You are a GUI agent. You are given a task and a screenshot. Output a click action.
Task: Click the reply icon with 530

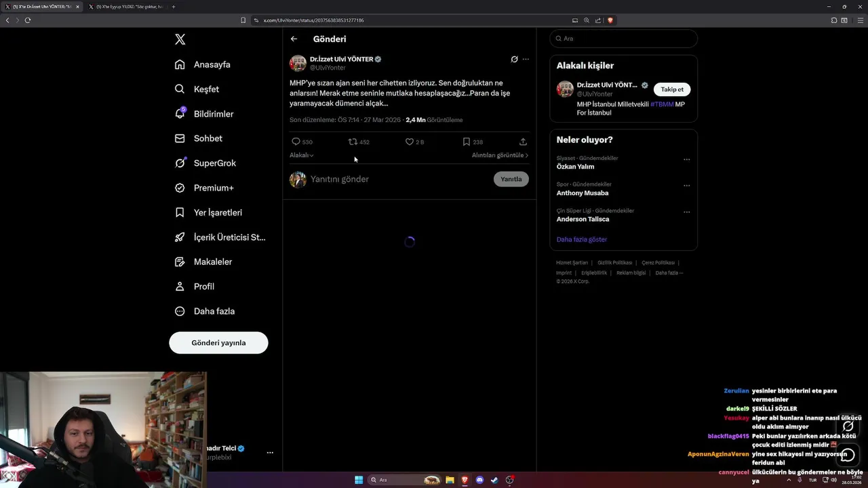coord(296,142)
